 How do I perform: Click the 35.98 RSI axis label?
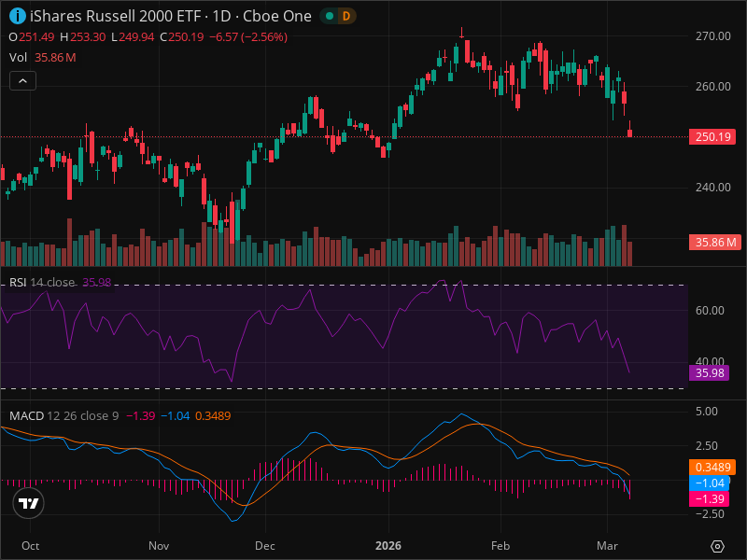(709, 372)
